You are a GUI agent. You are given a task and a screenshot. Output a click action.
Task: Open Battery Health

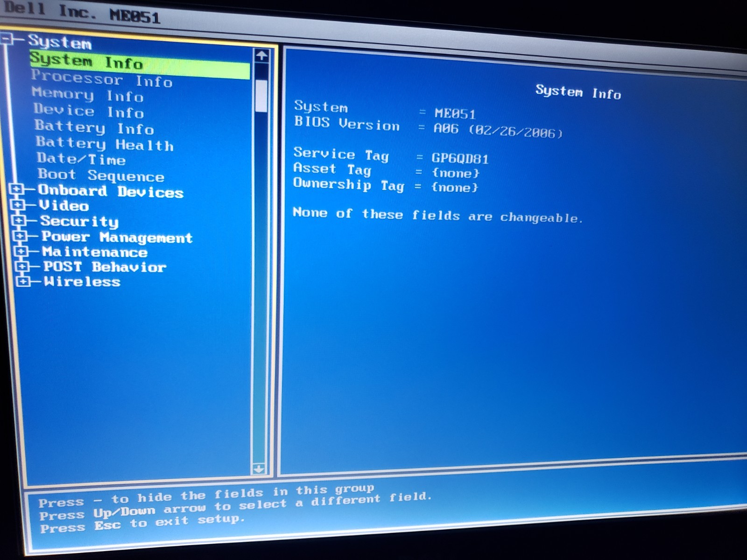(x=105, y=144)
